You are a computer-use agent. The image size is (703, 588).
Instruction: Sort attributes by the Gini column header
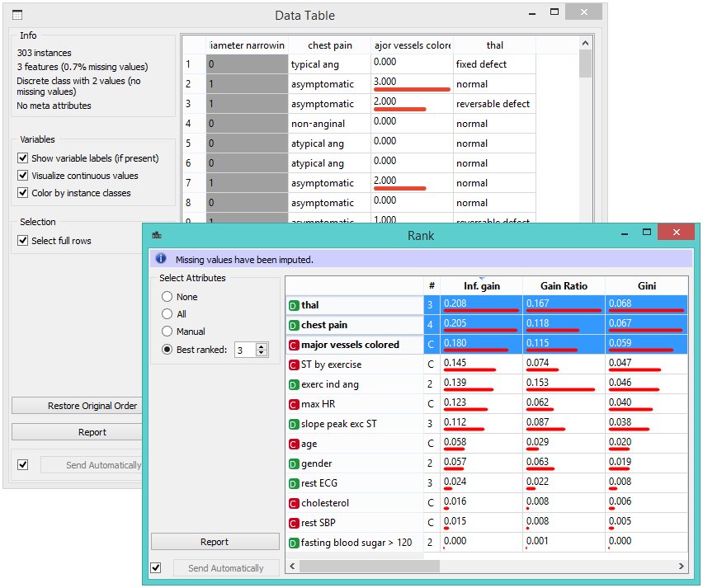[646, 285]
